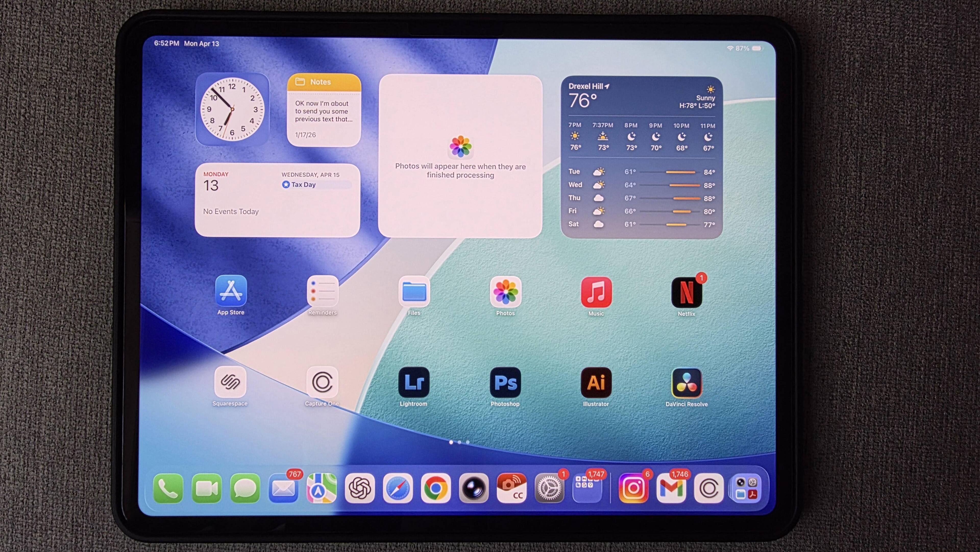
Task: Open the App Library in dock
Action: pos(746,488)
